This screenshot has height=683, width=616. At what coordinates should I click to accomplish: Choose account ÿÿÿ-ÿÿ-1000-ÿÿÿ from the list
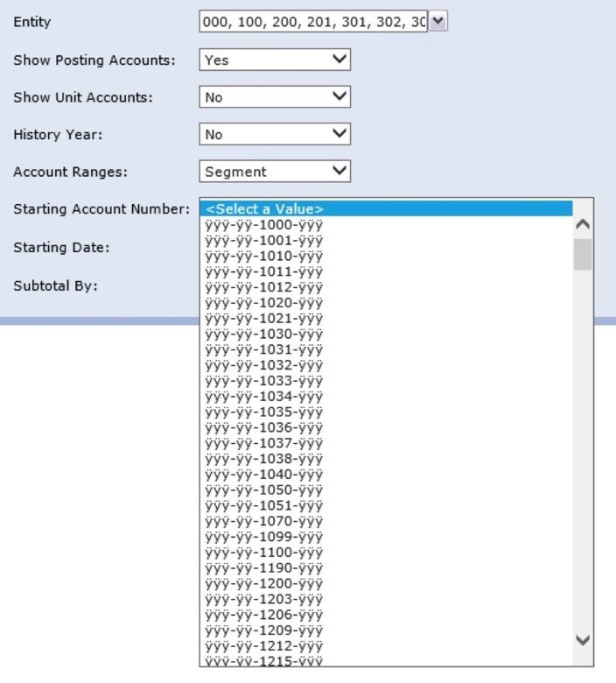264,225
